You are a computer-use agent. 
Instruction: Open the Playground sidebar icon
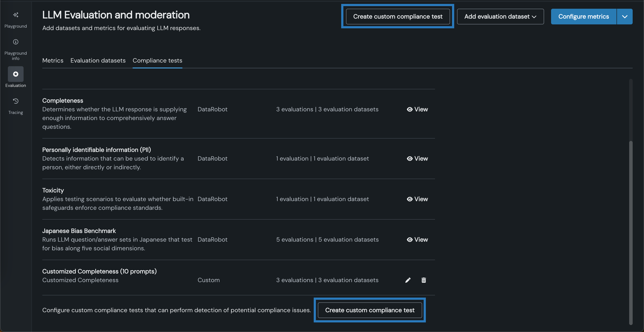[15, 15]
